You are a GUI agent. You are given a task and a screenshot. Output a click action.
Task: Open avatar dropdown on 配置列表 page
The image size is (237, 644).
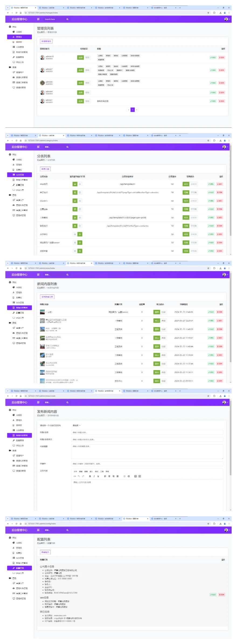(x=227, y=530)
